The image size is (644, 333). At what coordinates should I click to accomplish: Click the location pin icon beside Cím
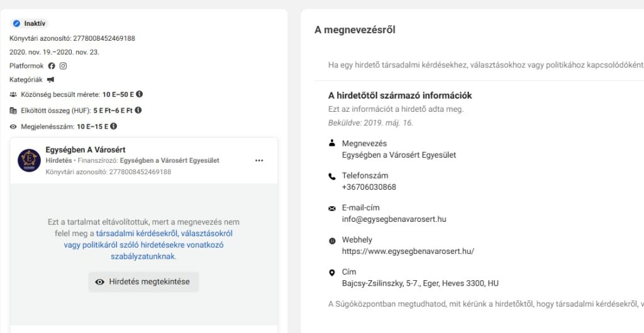[332, 273]
